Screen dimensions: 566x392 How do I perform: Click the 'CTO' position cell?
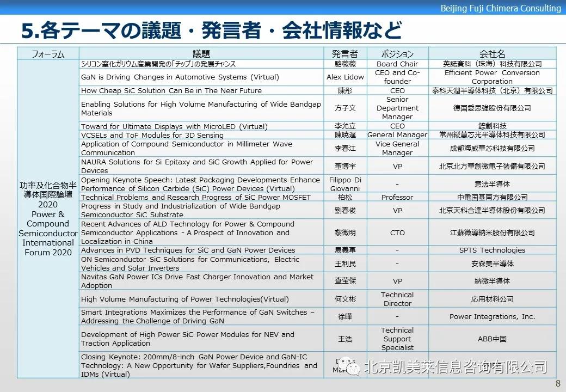point(397,233)
